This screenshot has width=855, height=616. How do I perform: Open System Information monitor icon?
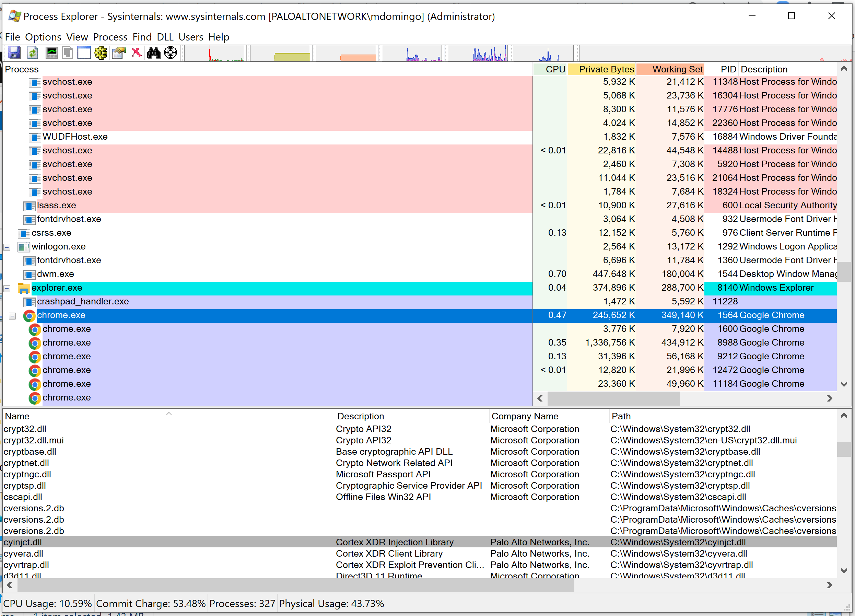(x=51, y=53)
